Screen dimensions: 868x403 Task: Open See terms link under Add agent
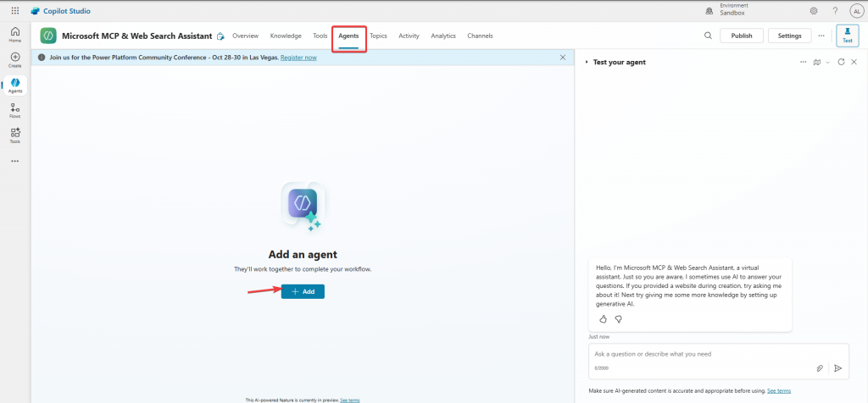coord(349,400)
